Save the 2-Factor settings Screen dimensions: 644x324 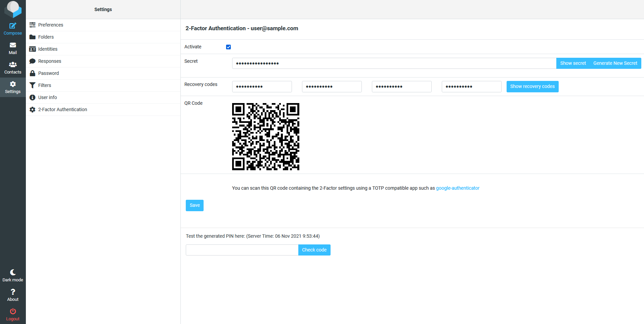[195, 205]
